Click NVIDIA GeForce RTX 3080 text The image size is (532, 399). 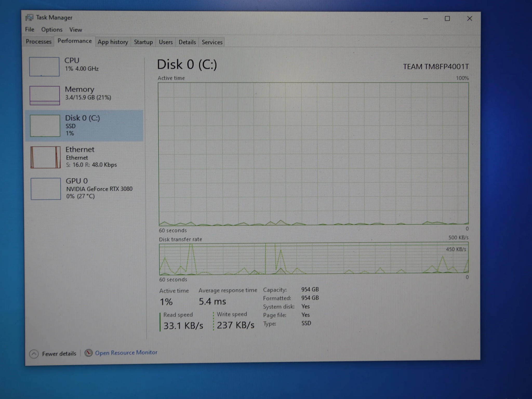99,189
